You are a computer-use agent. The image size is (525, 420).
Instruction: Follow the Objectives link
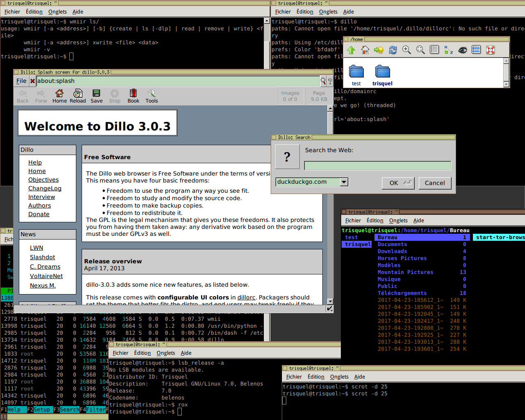(x=43, y=180)
